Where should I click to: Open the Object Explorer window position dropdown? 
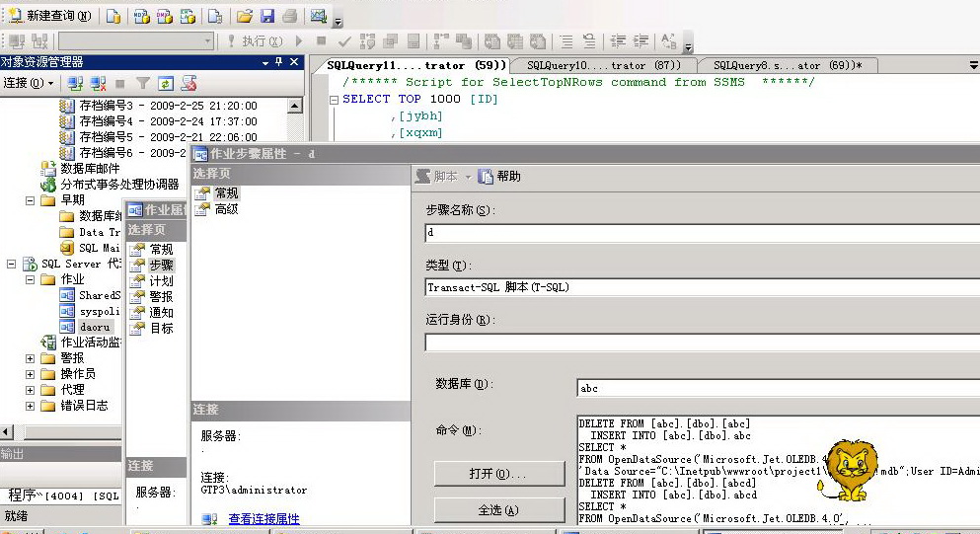click(265, 62)
